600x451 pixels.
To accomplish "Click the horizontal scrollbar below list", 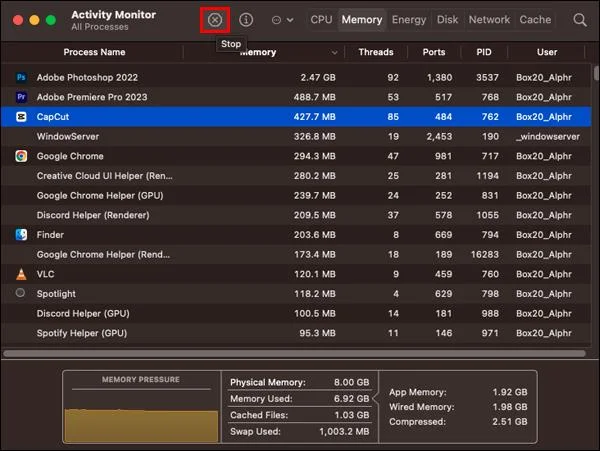I will [294, 353].
